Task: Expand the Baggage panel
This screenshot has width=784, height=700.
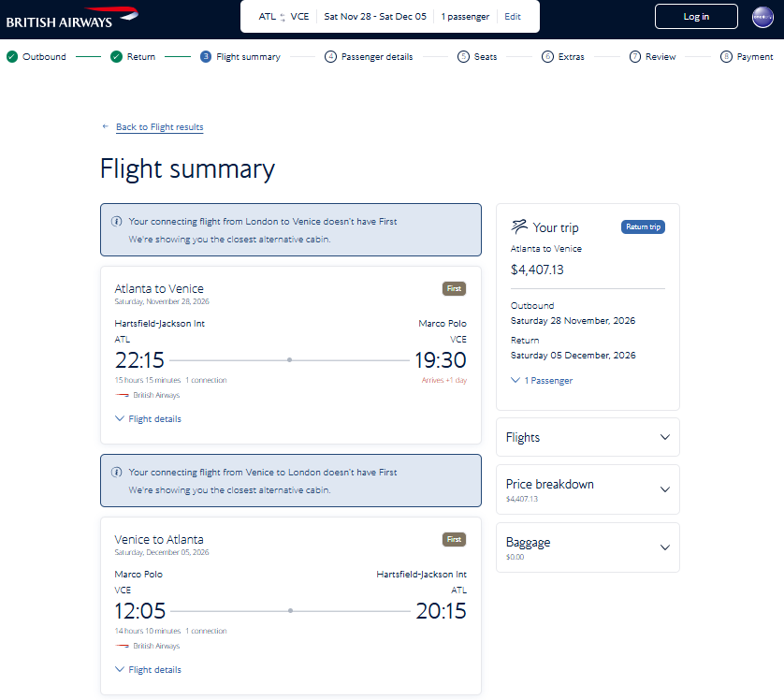Action: pos(588,547)
